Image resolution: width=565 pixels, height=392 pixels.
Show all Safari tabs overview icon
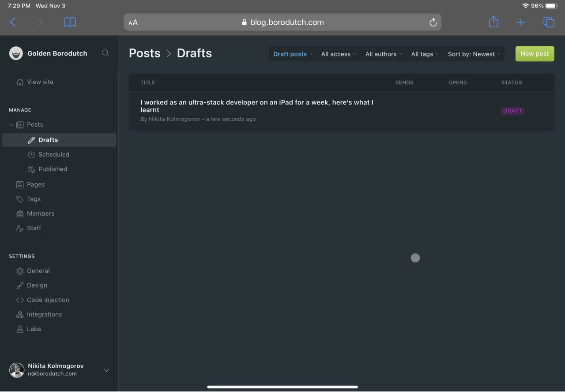549,22
